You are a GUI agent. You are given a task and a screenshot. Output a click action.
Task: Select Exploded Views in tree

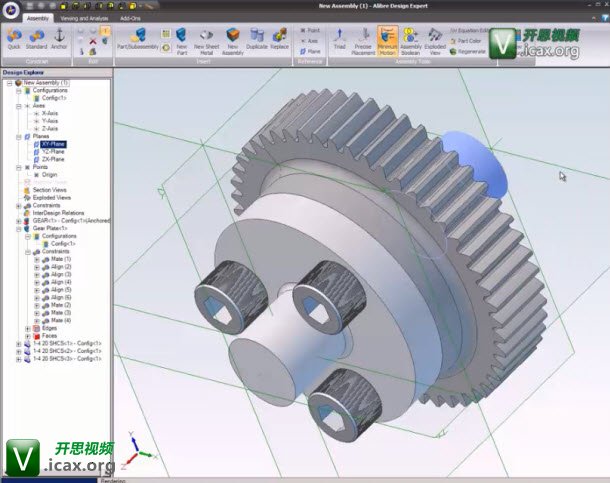52,198
